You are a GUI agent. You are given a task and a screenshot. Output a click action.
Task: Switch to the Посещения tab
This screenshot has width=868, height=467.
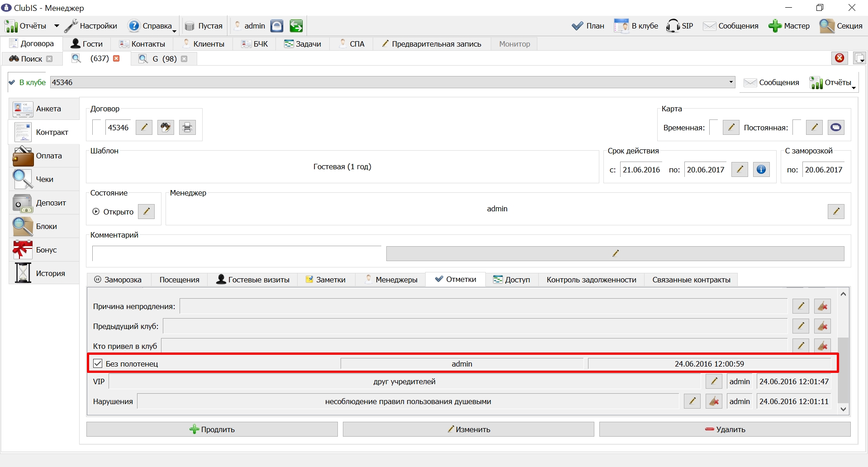(179, 280)
